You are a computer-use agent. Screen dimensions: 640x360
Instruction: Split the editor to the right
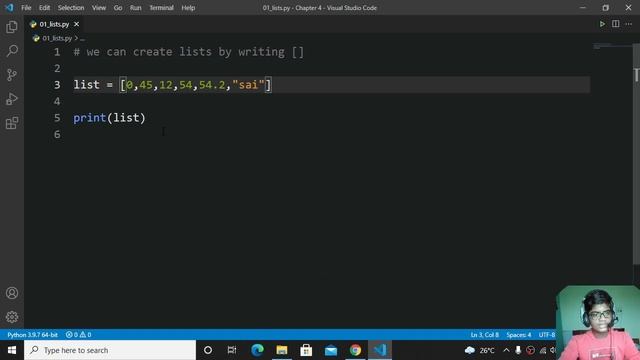[616, 24]
